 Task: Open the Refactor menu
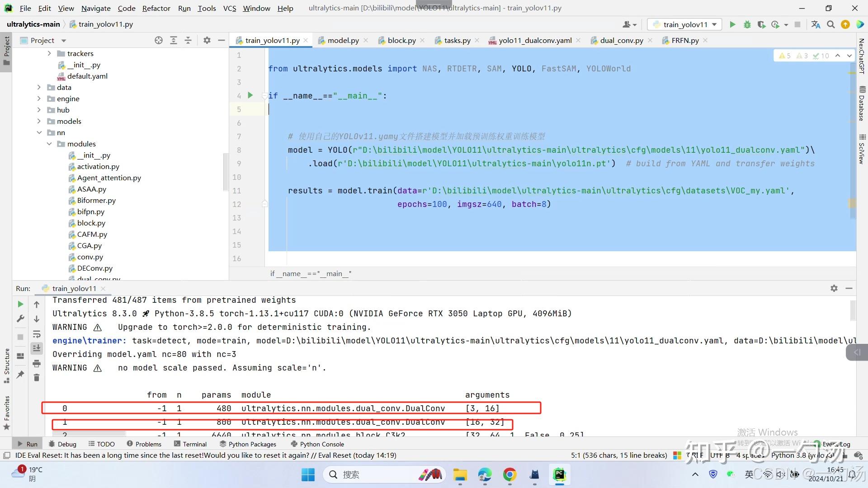click(156, 8)
